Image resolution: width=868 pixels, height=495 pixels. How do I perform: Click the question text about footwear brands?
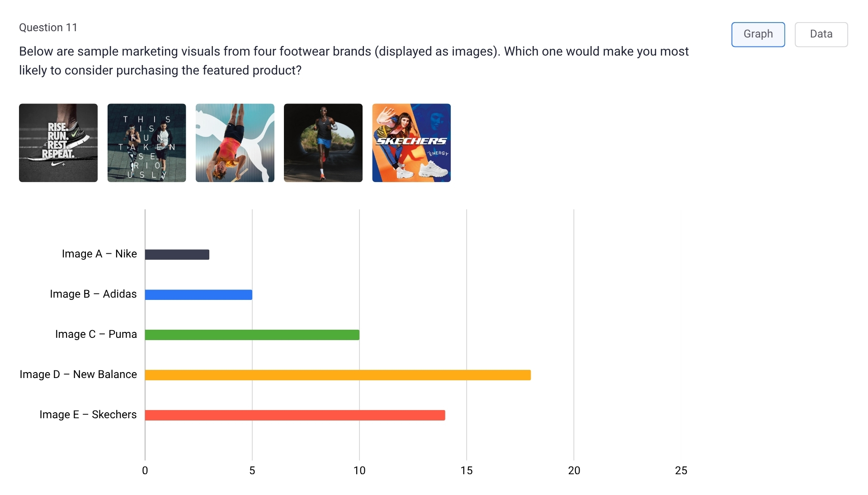[x=353, y=61]
